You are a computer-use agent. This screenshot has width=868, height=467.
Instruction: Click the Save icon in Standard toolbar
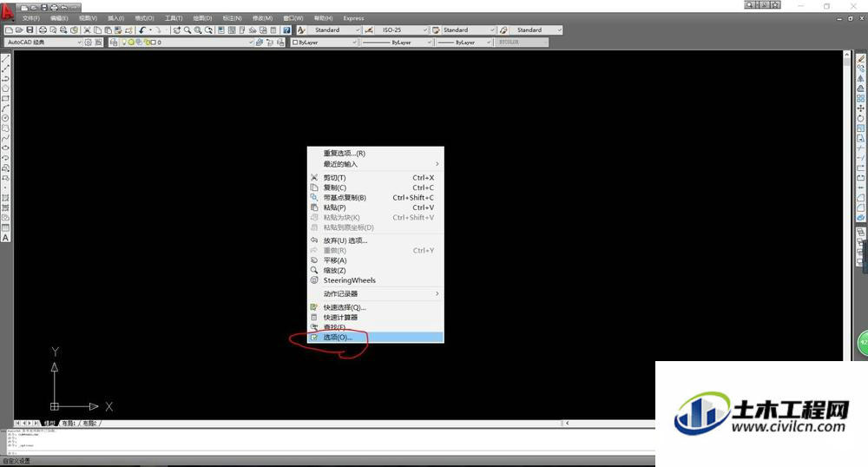point(30,30)
